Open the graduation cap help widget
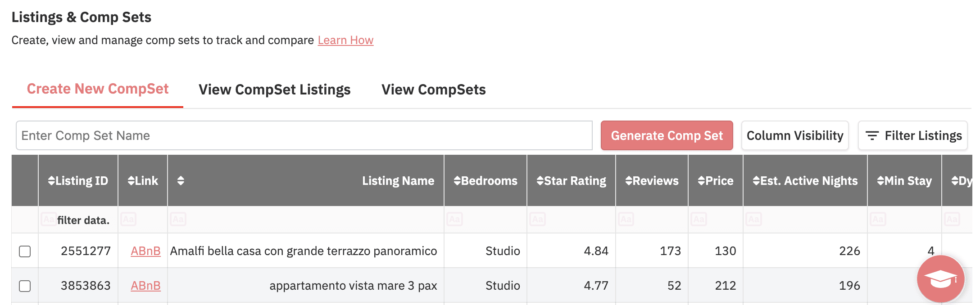The image size is (980, 305). pos(940,279)
